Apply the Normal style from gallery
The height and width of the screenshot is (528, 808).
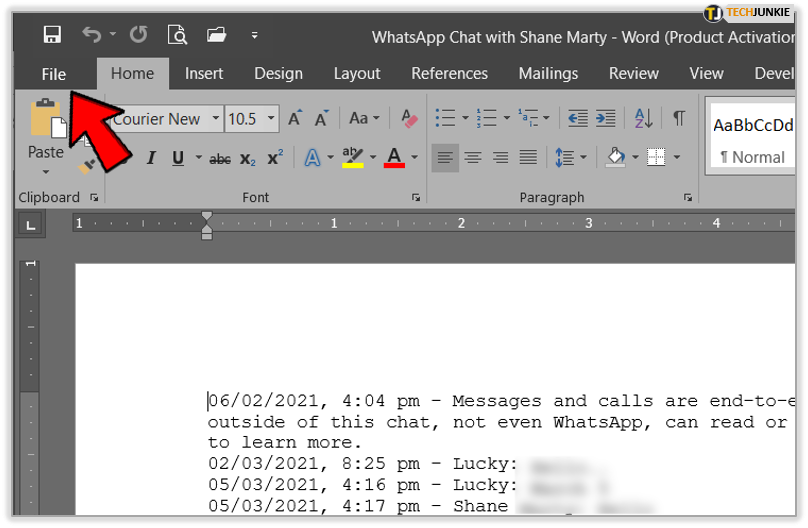[752, 140]
